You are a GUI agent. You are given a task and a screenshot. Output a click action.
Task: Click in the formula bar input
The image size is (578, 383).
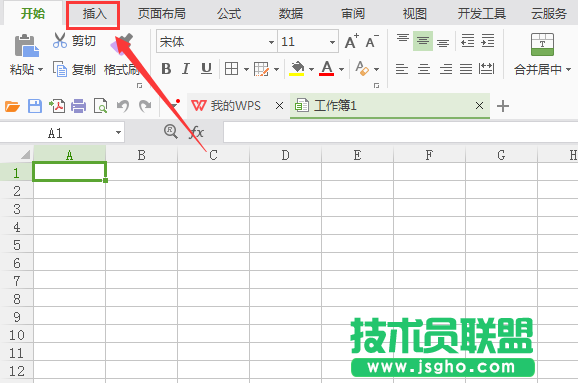click(x=400, y=132)
